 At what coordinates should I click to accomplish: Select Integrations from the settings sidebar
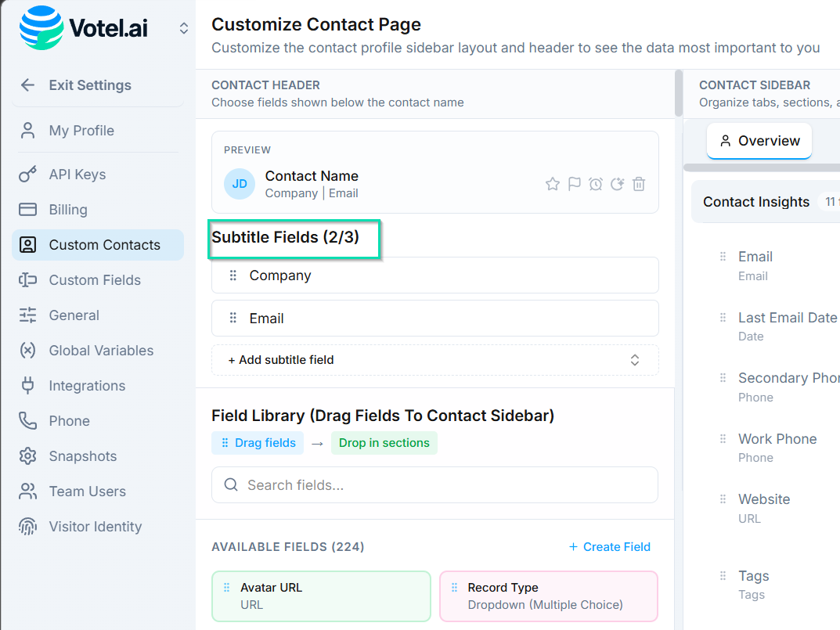[x=86, y=385]
